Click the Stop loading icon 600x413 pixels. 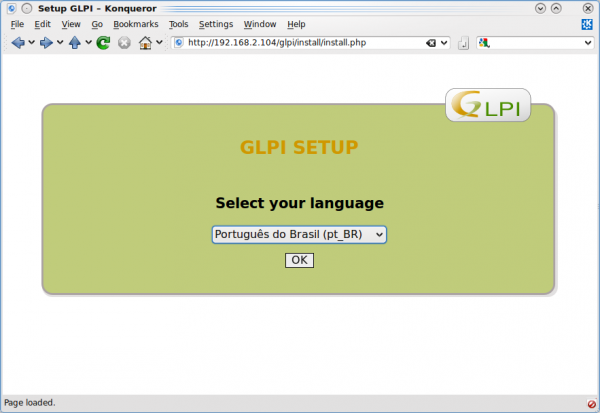[x=124, y=42]
